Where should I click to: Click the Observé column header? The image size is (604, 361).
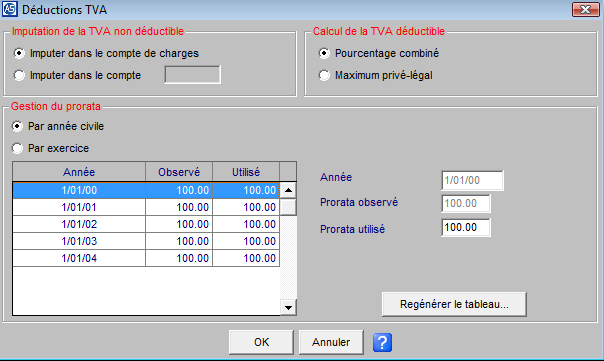(179, 172)
